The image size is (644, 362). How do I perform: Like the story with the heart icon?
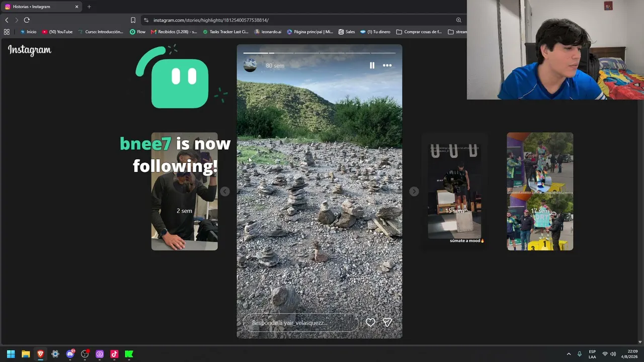[370, 323]
